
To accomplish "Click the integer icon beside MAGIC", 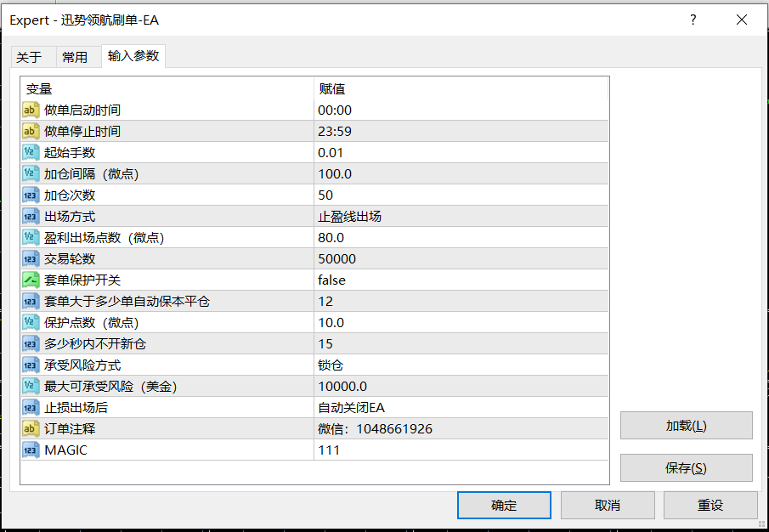I will coord(31,450).
